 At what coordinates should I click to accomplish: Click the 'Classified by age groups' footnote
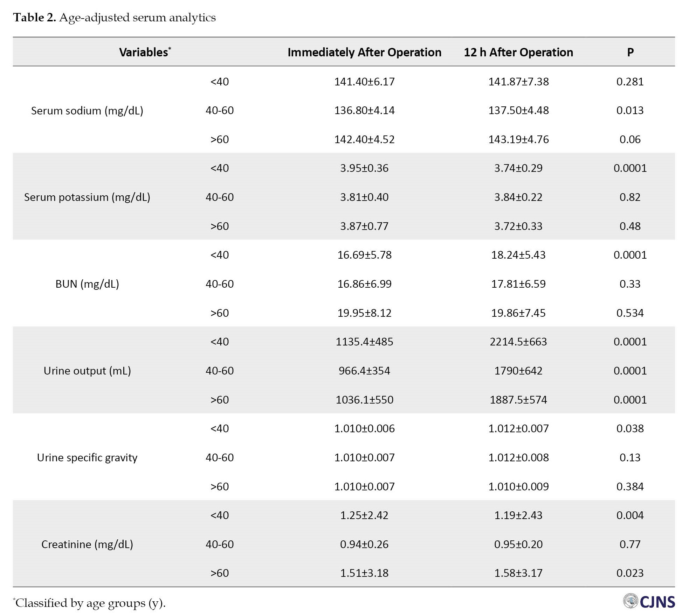(x=90, y=603)
